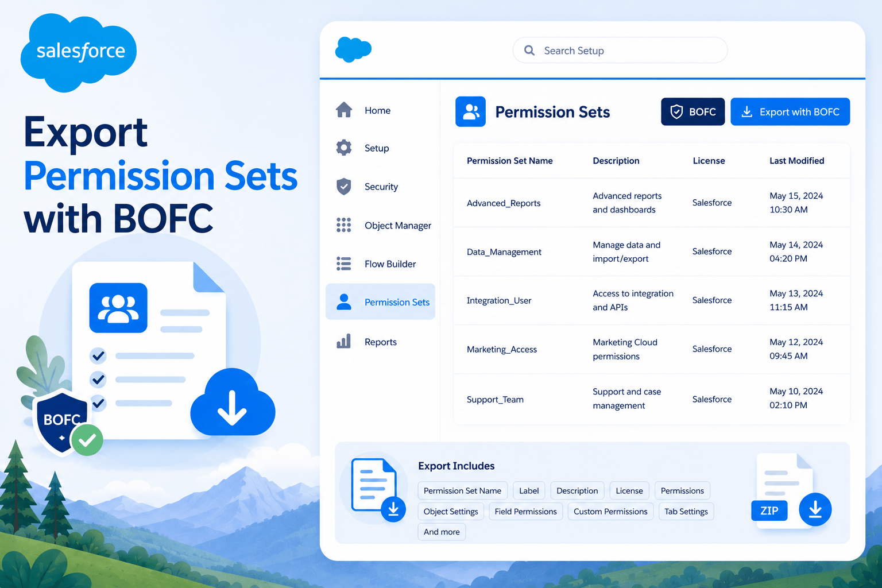Open the Support_Team permission set
882x588 pixels.
tap(495, 400)
